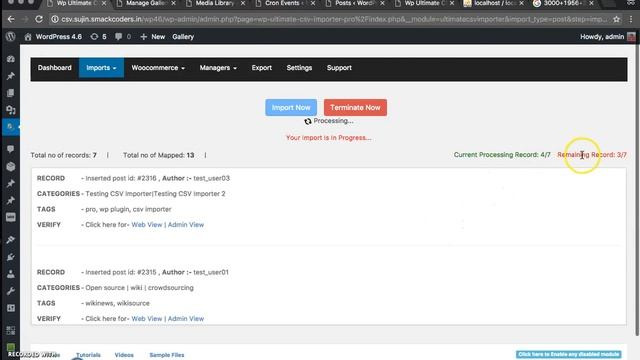Open Web View for post #2315
The image size is (640, 360).
click(147, 319)
